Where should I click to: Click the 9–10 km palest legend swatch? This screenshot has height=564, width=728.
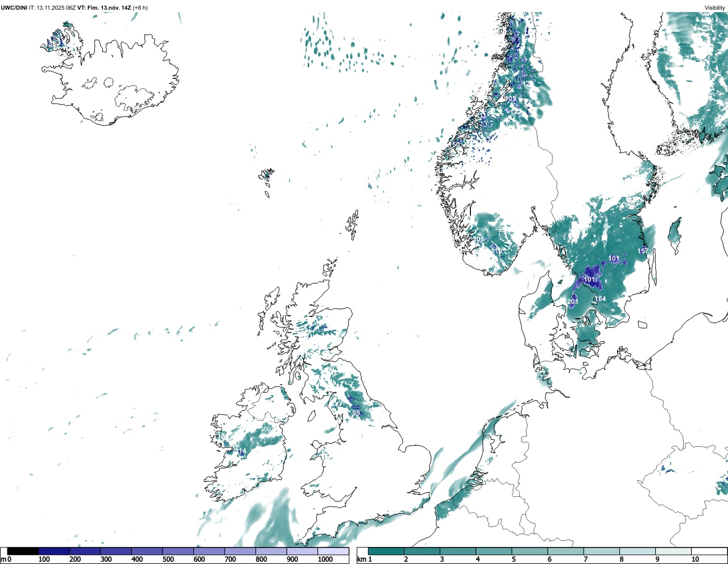coord(673,551)
